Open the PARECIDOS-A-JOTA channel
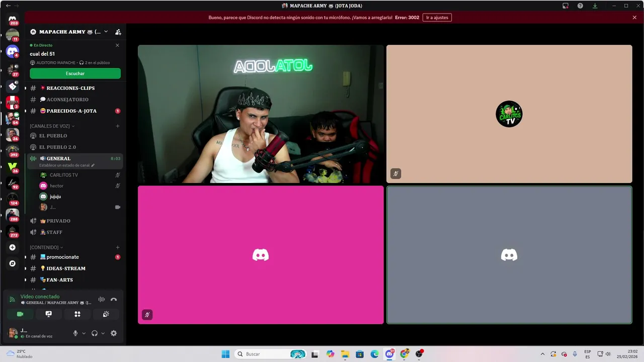 point(74,111)
